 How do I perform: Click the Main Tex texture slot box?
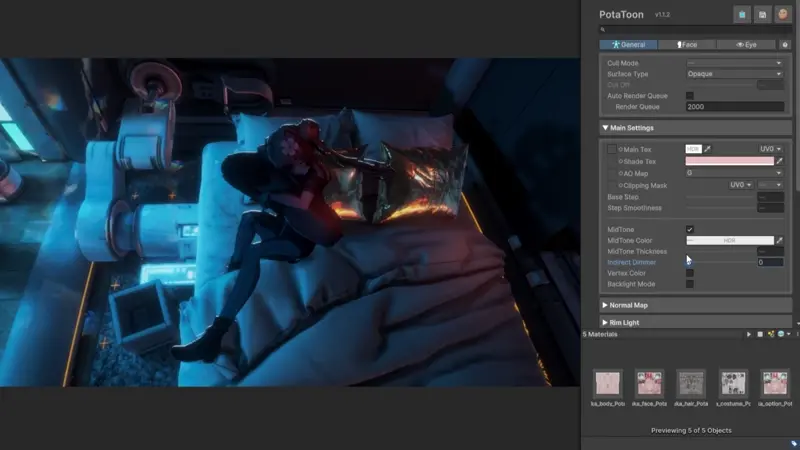(612, 149)
